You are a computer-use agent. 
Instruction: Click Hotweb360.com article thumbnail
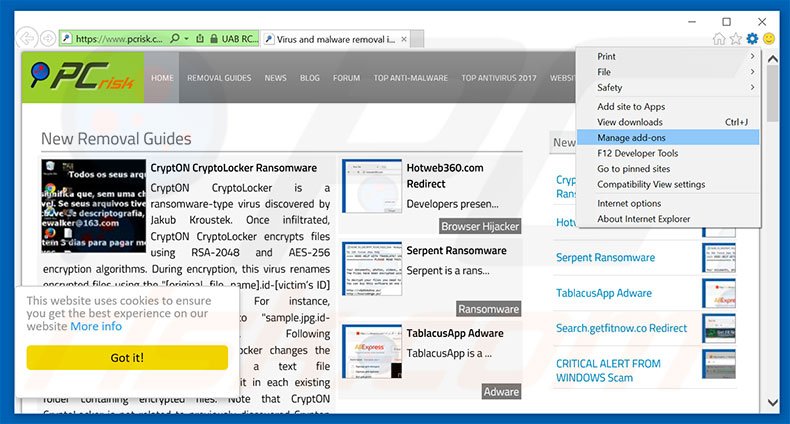[372, 186]
